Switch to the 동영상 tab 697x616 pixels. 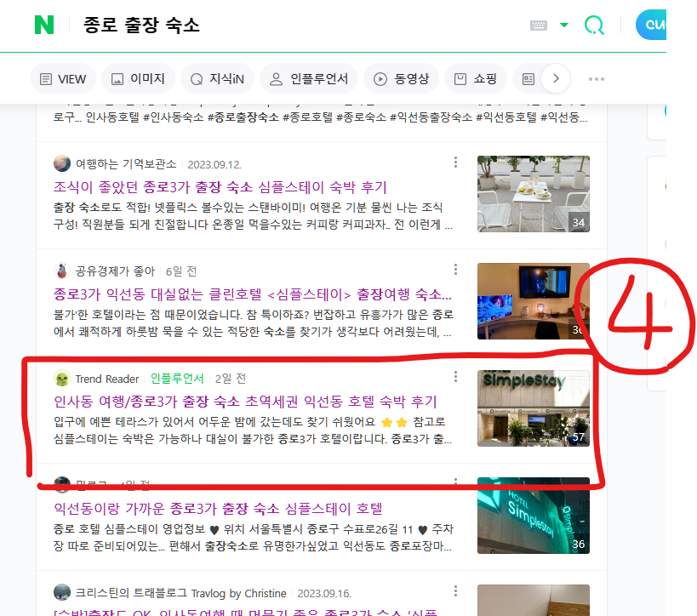click(x=402, y=79)
